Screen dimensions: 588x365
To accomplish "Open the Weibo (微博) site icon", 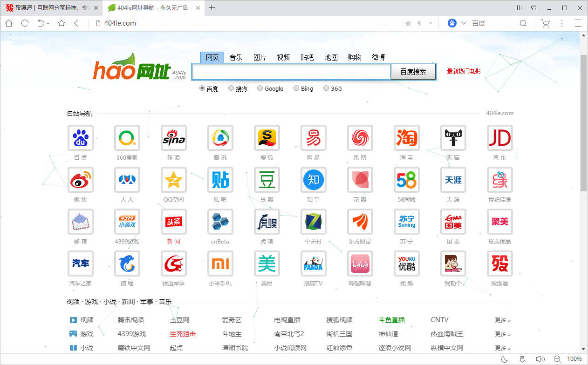I will pyautogui.click(x=81, y=180).
